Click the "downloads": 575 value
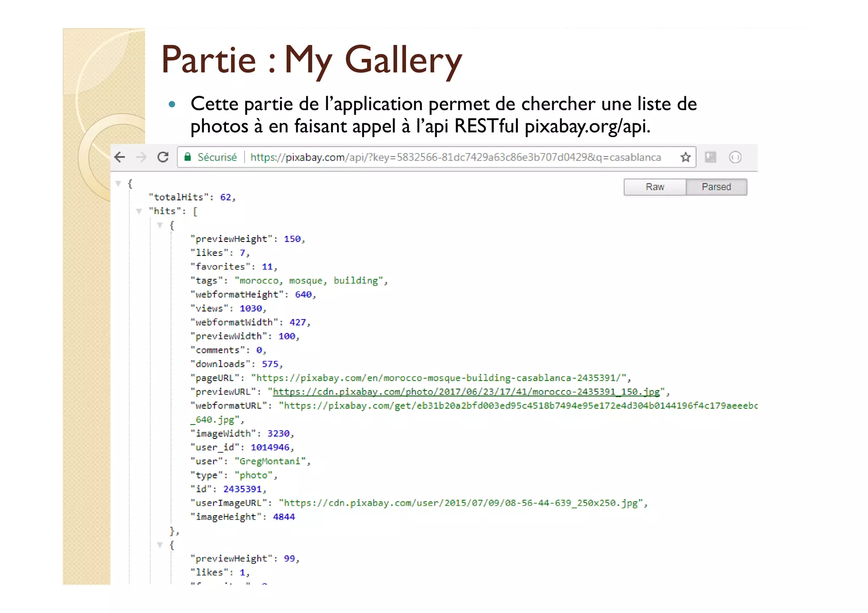 click(270, 364)
